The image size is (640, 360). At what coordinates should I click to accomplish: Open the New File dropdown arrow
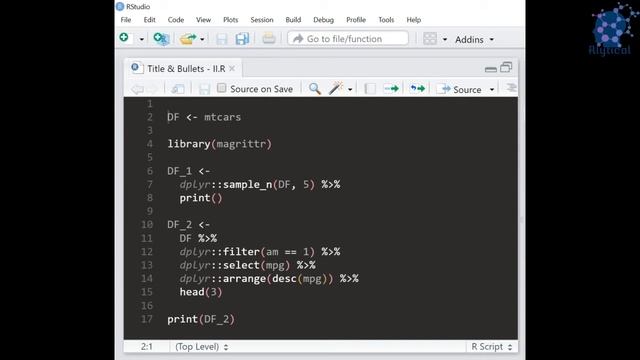click(142, 40)
